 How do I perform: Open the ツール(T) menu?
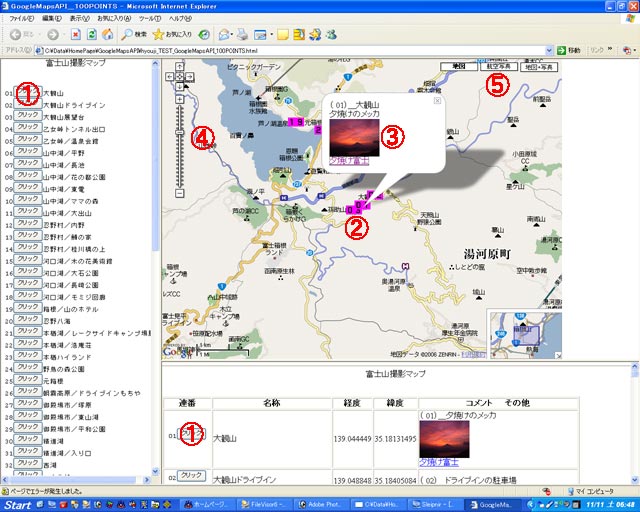pyautogui.click(x=150, y=19)
